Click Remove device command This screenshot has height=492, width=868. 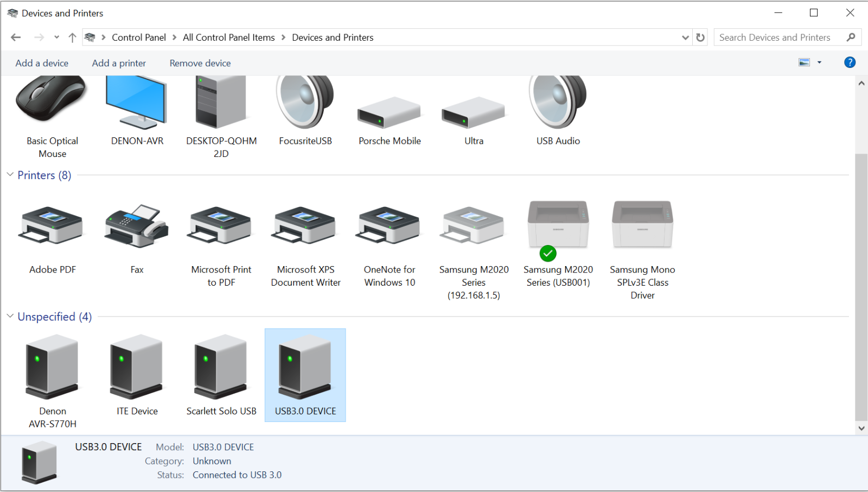200,63
